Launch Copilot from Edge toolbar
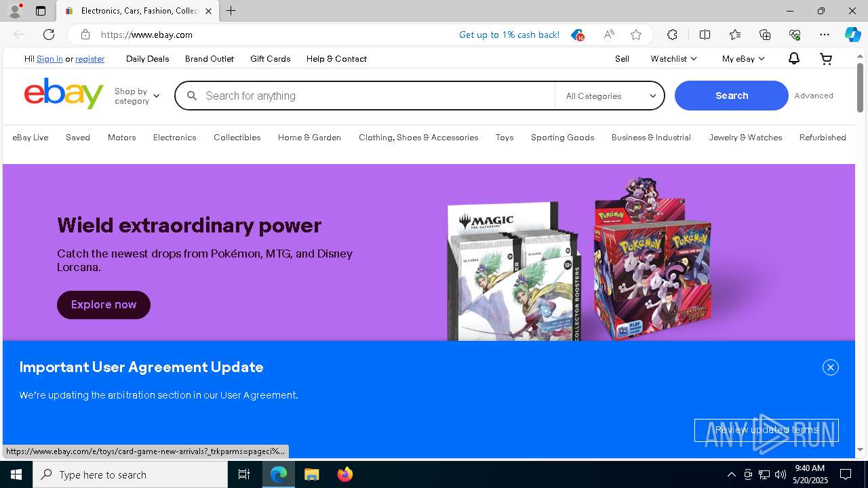Screen dimensions: 868x488 click(852, 35)
